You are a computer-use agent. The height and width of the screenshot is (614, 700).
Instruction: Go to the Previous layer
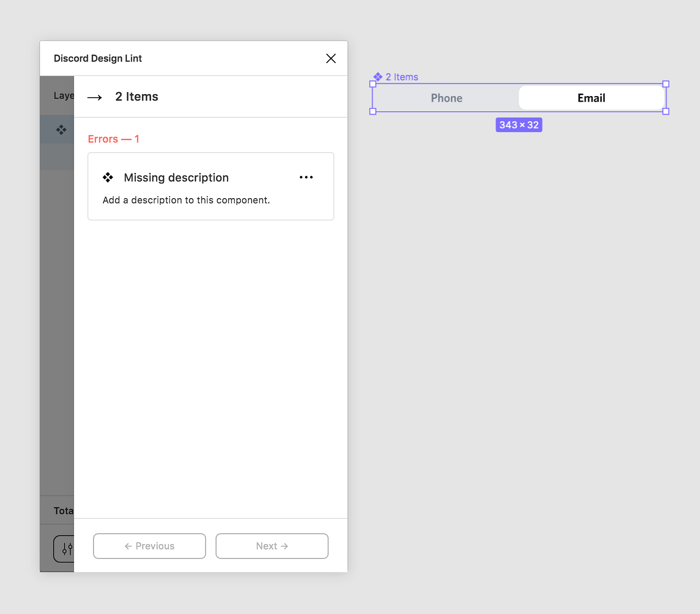(x=149, y=546)
